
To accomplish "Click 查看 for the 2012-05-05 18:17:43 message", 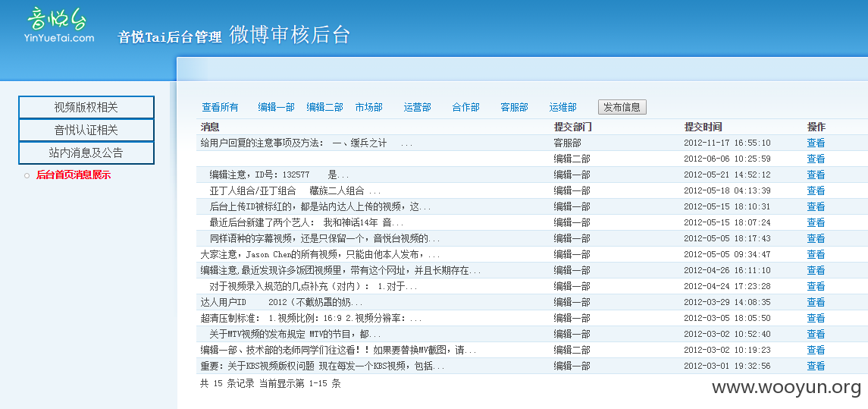I will point(816,239).
